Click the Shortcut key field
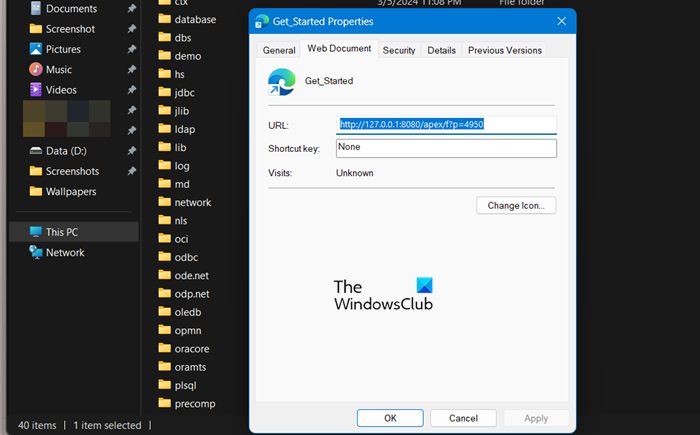This screenshot has height=435, width=700. (x=446, y=148)
